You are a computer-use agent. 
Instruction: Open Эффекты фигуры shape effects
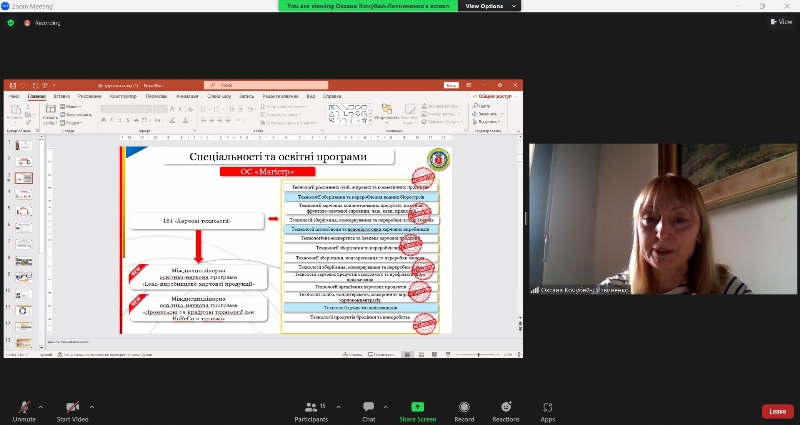tap(442, 122)
